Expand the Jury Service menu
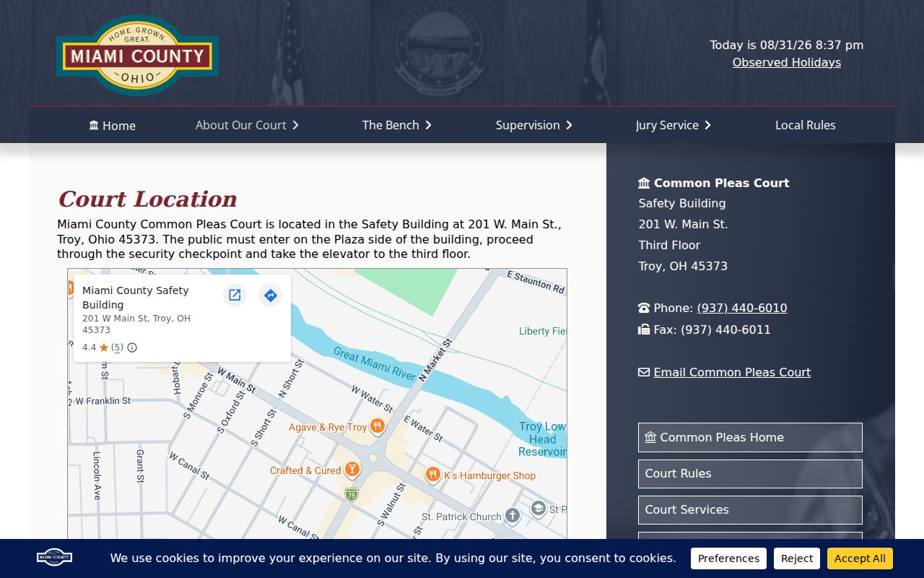The height and width of the screenshot is (578, 924). [x=674, y=125]
